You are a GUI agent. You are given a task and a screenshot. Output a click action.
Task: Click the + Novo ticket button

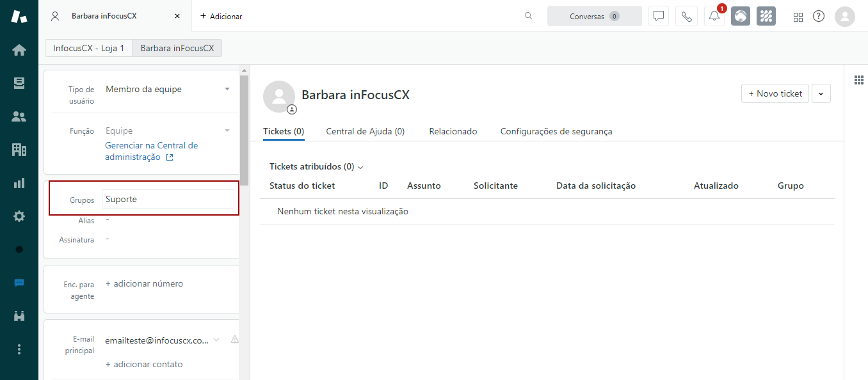click(775, 93)
